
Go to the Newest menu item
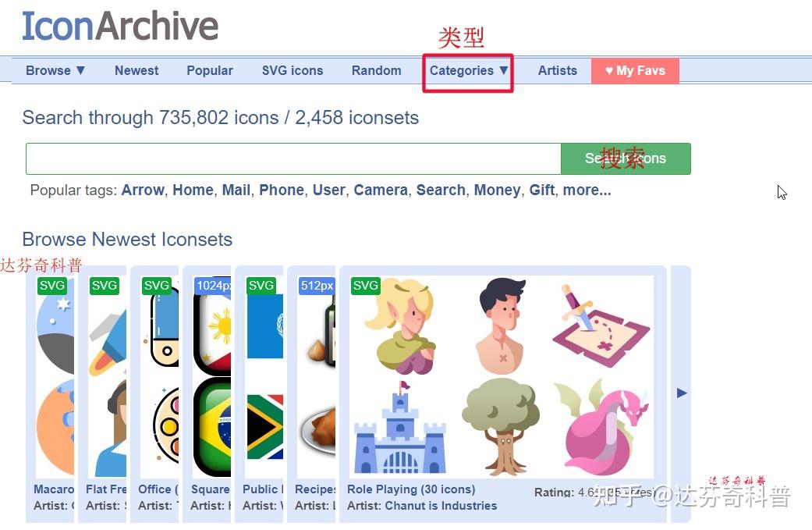[x=137, y=70]
